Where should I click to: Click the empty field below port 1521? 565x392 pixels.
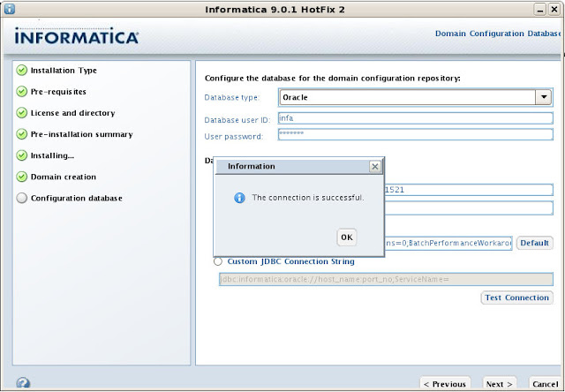tap(469, 208)
